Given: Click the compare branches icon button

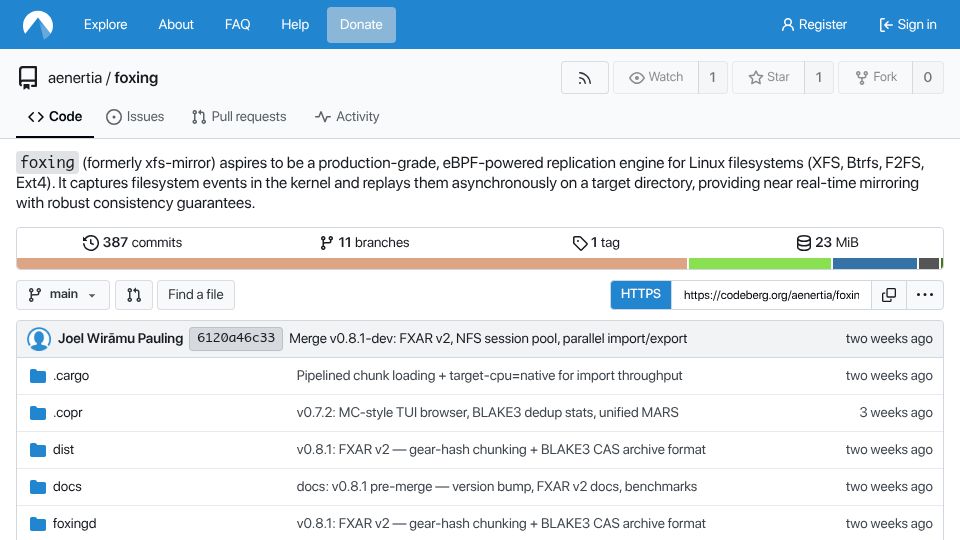Looking at the screenshot, I should click(134, 295).
